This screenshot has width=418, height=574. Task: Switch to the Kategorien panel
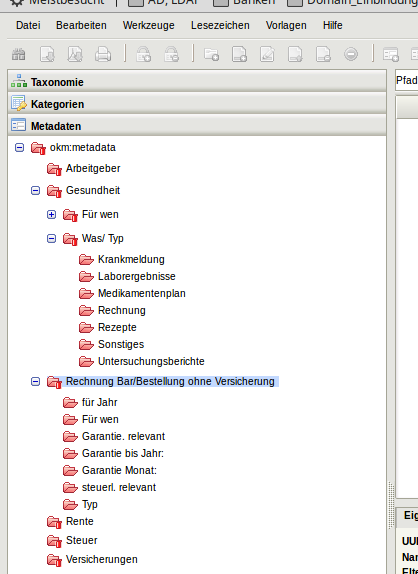[x=197, y=103]
